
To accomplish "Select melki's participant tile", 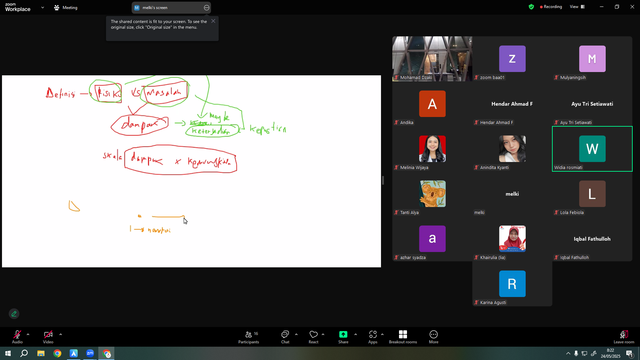I will [512, 194].
